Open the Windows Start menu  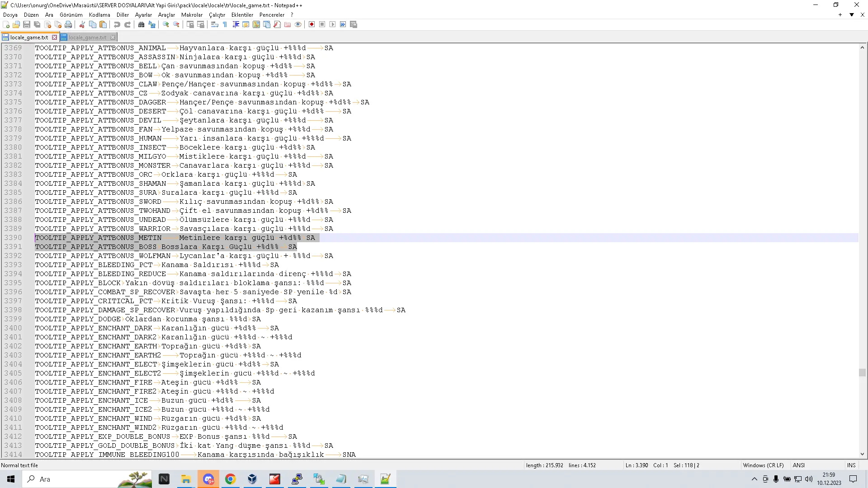[x=11, y=479]
